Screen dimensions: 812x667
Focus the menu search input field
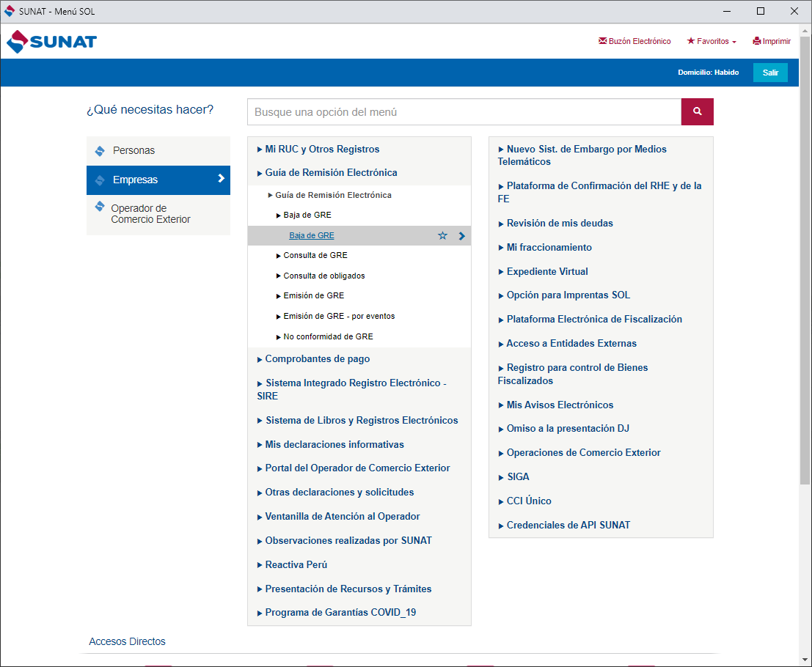tap(464, 111)
